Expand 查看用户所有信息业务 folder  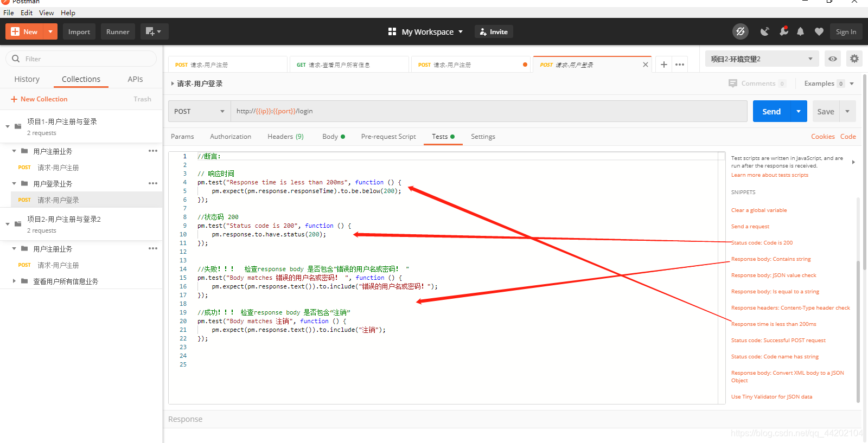(x=14, y=281)
